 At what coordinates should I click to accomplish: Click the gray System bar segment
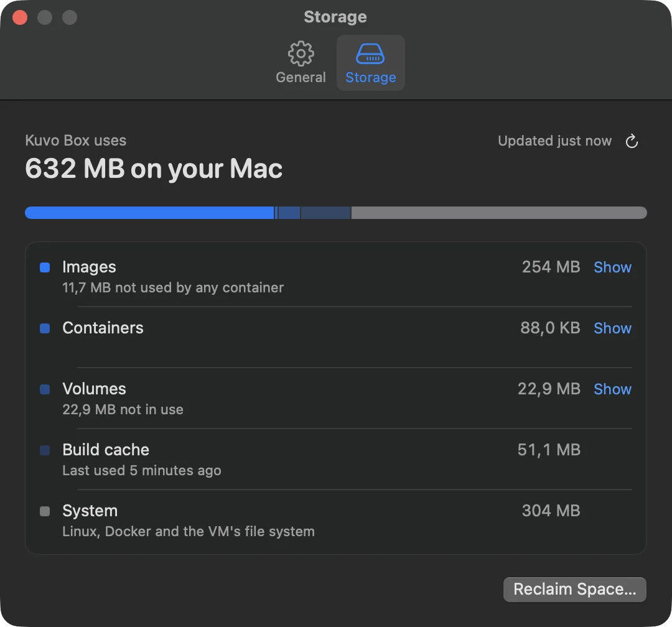pyautogui.click(x=499, y=213)
